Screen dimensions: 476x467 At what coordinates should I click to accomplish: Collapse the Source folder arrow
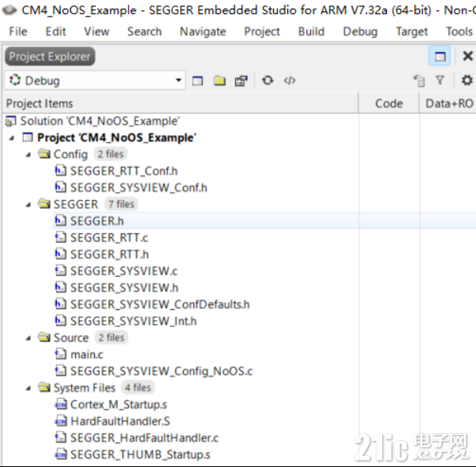tap(28, 338)
